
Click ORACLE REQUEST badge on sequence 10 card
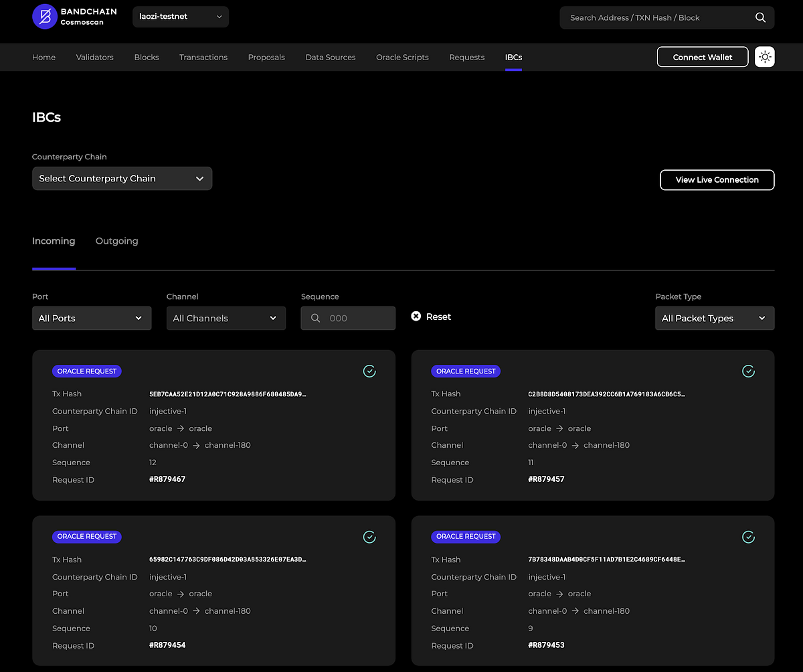(x=87, y=536)
